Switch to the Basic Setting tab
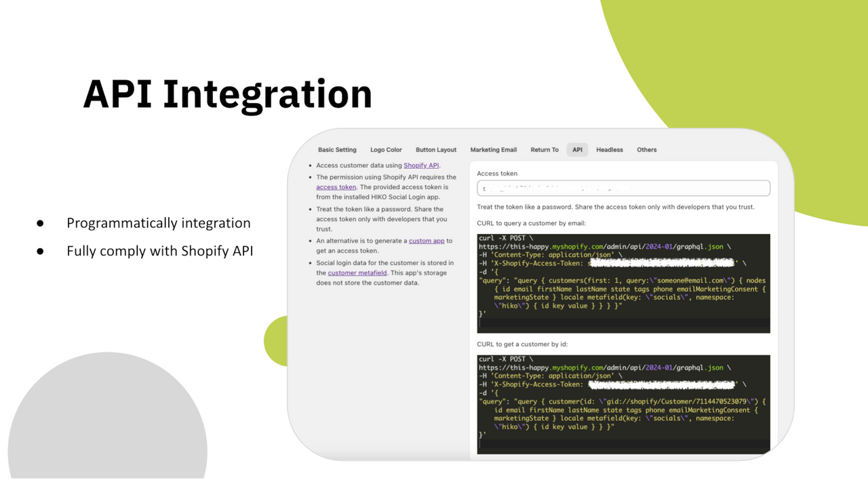The width and height of the screenshot is (868, 488). pyautogui.click(x=337, y=150)
